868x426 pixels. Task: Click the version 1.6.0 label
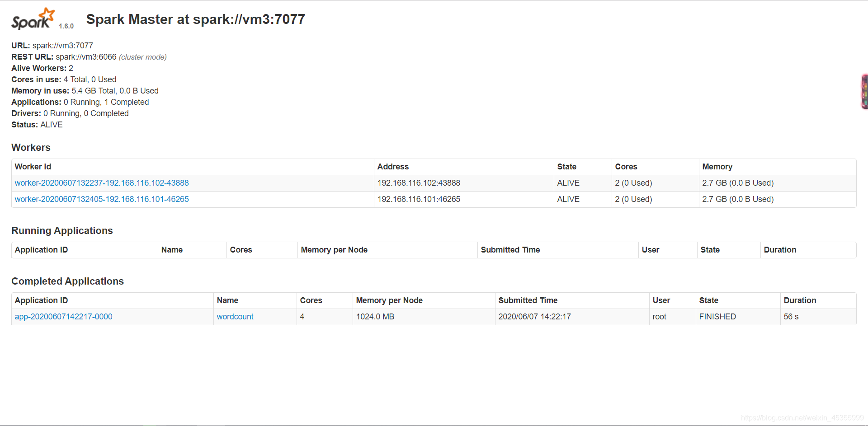point(66,26)
